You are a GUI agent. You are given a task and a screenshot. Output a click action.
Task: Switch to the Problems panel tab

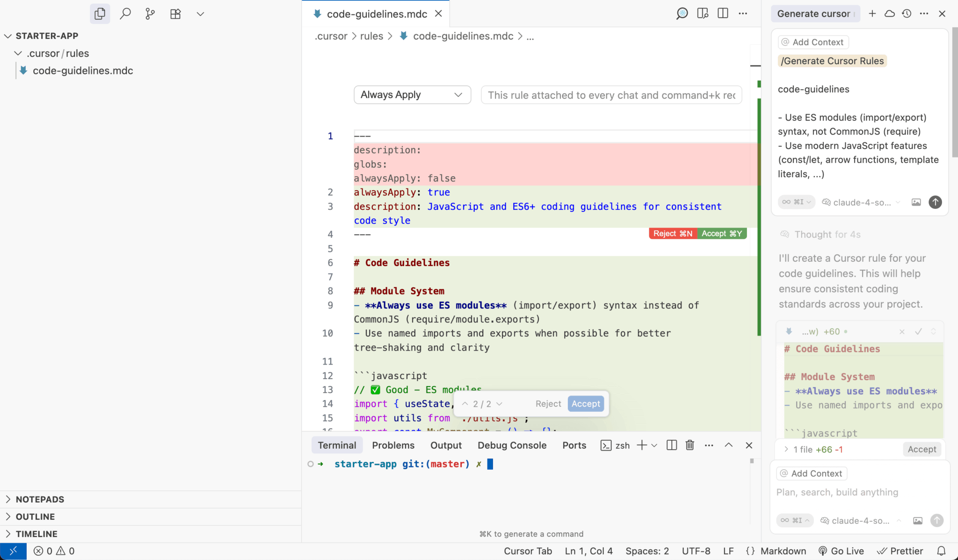click(393, 445)
